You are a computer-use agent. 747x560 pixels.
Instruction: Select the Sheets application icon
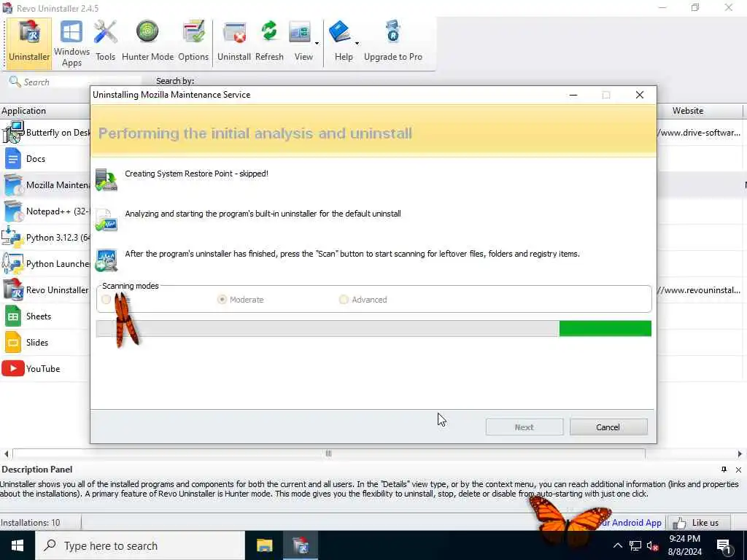pyautogui.click(x=13, y=316)
